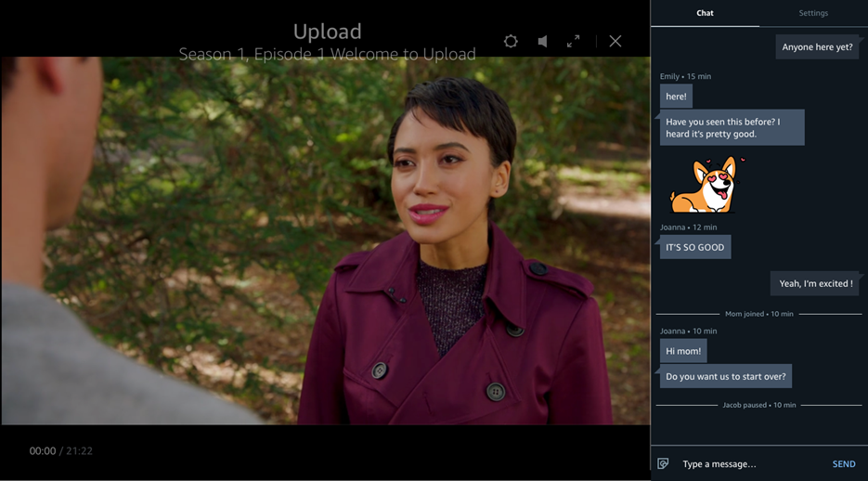Focus the "Type a message…" input field
Screen dimensions: 868x481
752,463
